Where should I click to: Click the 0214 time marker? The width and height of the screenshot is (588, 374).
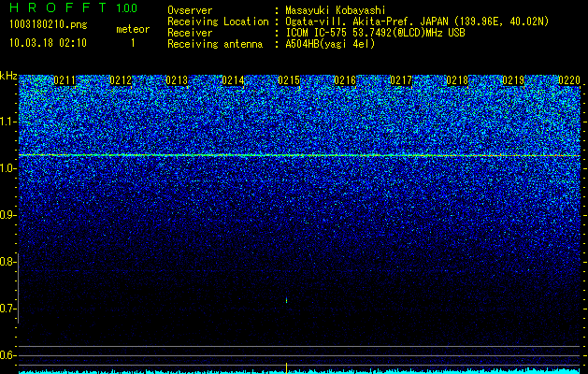click(x=233, y=80)
